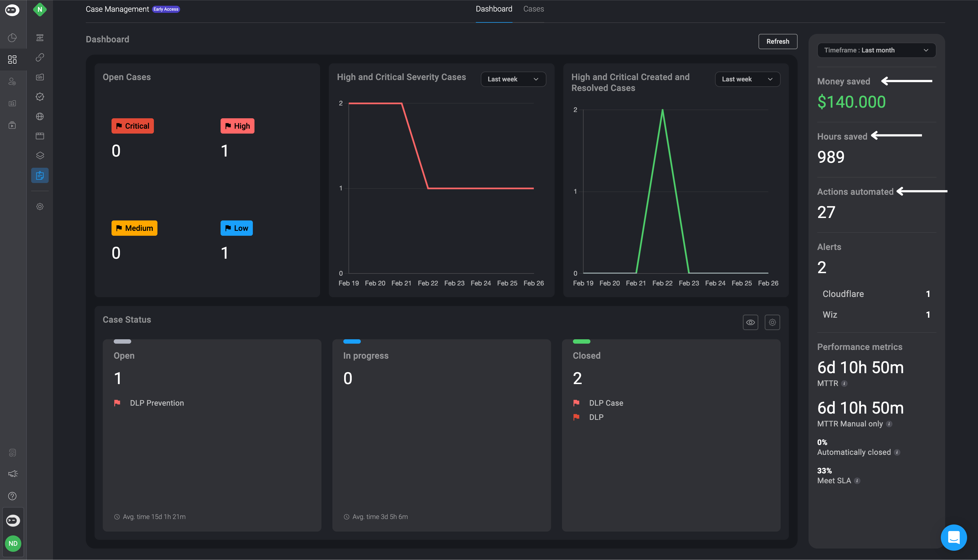Viewport: 978px width, 560px height.
Task: Open the stacked layers icon in sidebar
Action: pyautogui.click(x=40, y=156)
